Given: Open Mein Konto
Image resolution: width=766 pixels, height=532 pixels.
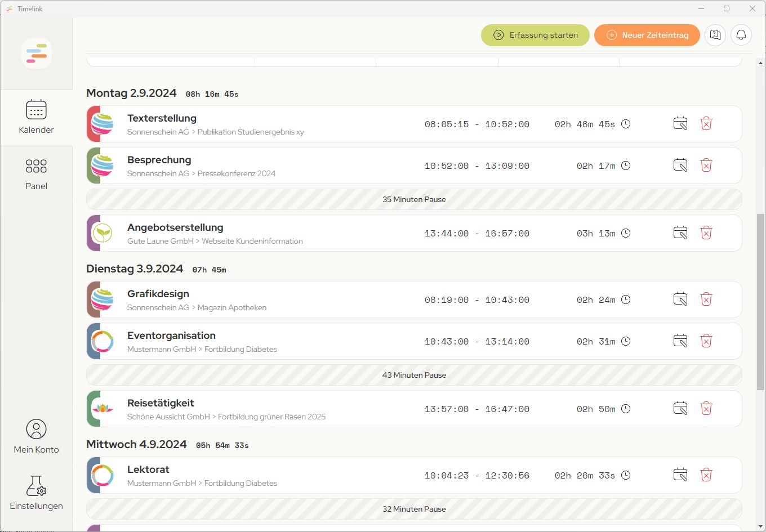Looking at the screenshot, I should tap(36, 437).
